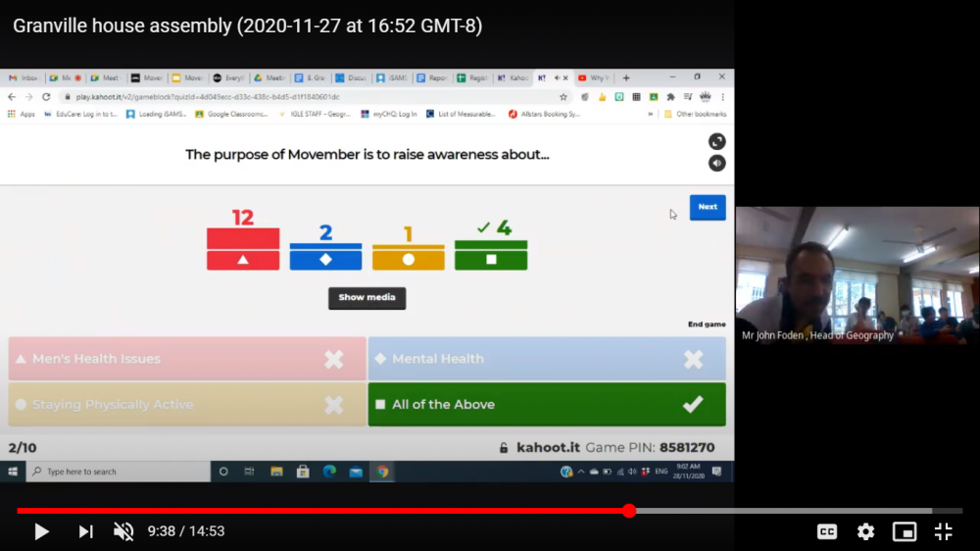This screenshot has width=980, height=551.
Task: Expand the hidden bookmarks chevron
Action: click(650, 114)
